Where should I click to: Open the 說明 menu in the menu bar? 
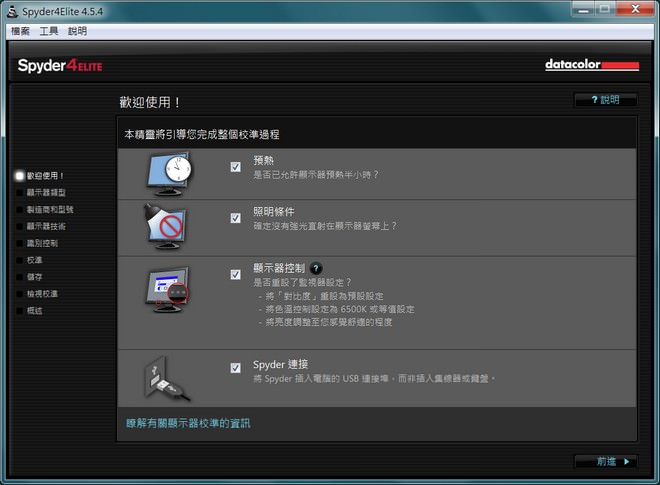pos(77,31)
